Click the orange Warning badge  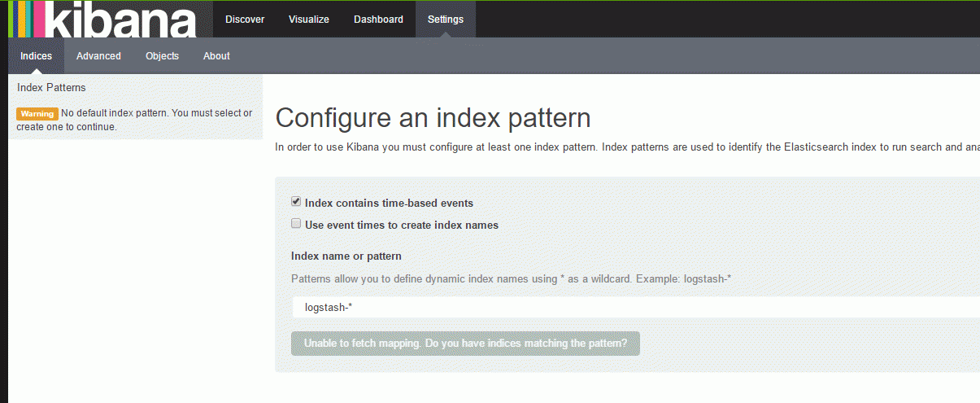[37, 114]
